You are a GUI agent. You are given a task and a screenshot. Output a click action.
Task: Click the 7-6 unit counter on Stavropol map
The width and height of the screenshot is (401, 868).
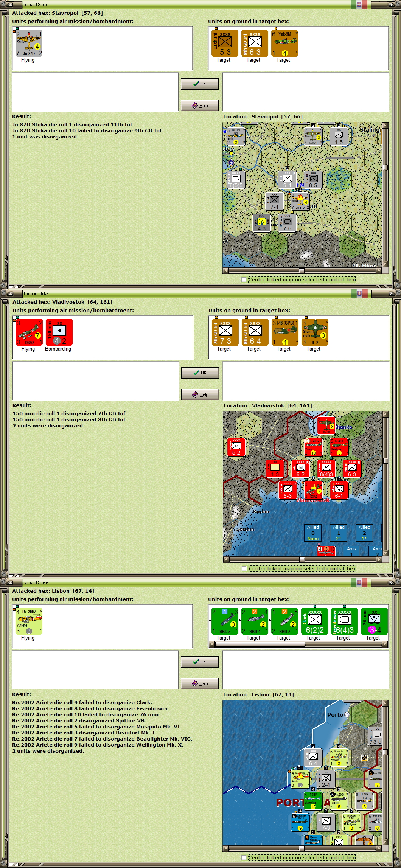[x=288, y=223]
